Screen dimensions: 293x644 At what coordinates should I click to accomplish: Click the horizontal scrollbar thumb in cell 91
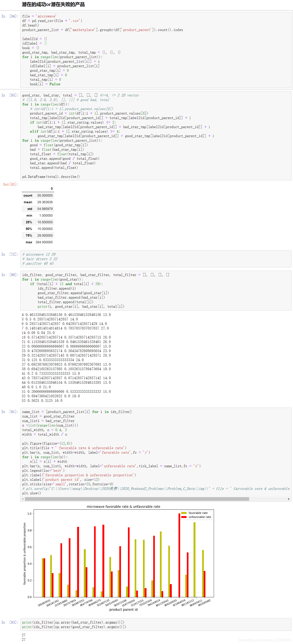137,499
